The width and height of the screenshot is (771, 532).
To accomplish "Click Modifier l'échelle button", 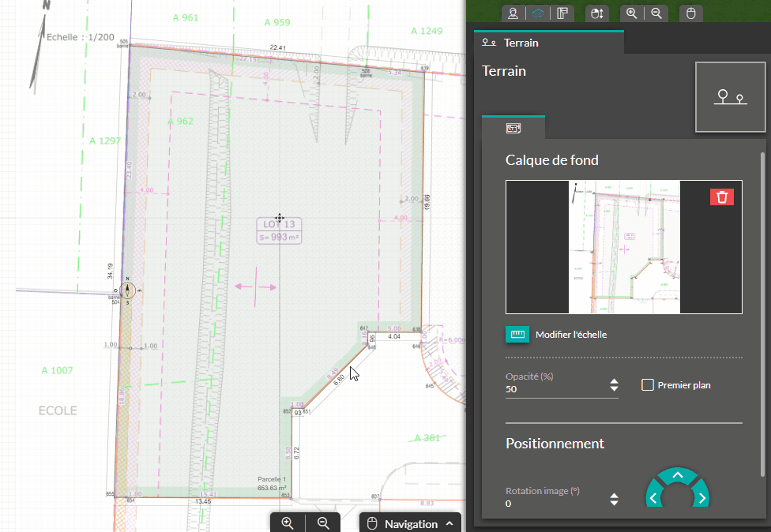I will [518, 334].
